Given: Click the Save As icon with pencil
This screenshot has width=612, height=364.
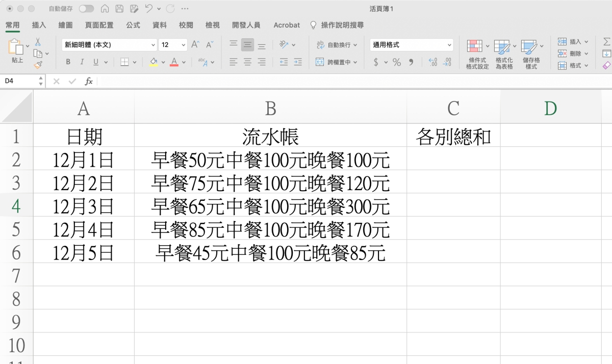Looking at the screenshot, I should coord(134,9).
